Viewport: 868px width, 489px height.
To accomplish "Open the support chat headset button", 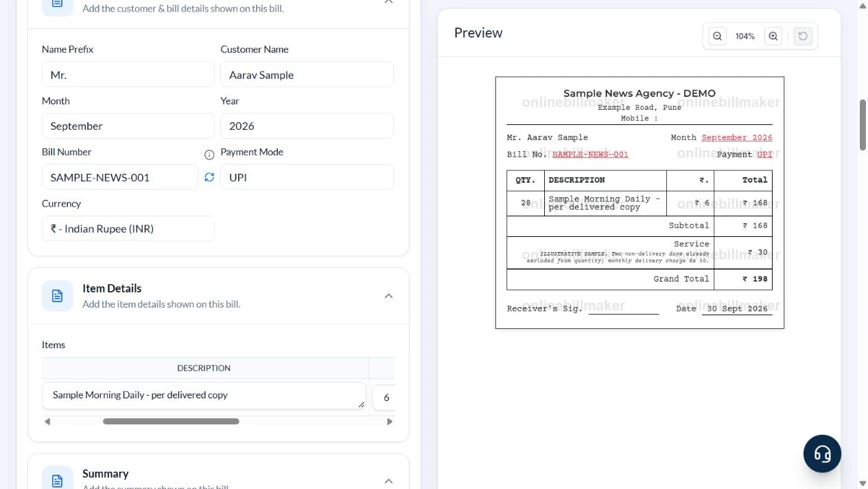I will [x=822, y=453].
